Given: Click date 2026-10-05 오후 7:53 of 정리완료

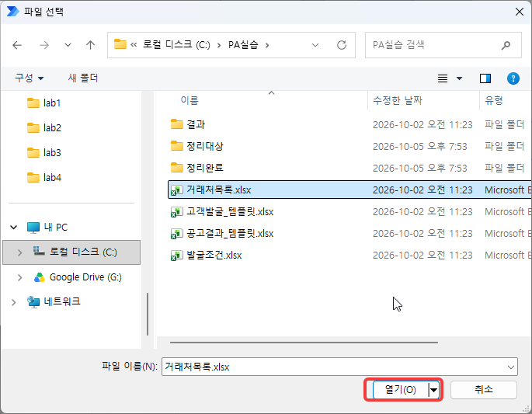Looking at the screenshot, I should tap(420, 168).
